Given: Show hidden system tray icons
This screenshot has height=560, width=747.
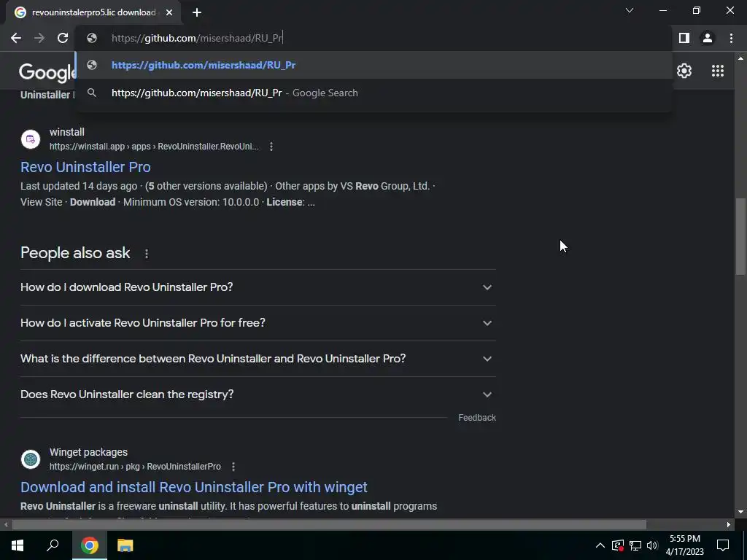Looking at the screenshot, I should (600, 545).
